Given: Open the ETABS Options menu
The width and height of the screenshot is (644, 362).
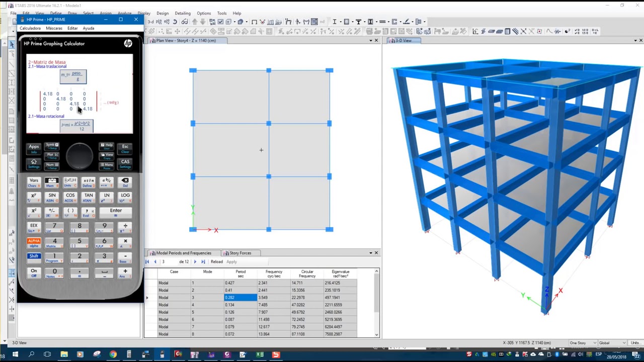Looking at the screenshot, I should click(204, 13).
